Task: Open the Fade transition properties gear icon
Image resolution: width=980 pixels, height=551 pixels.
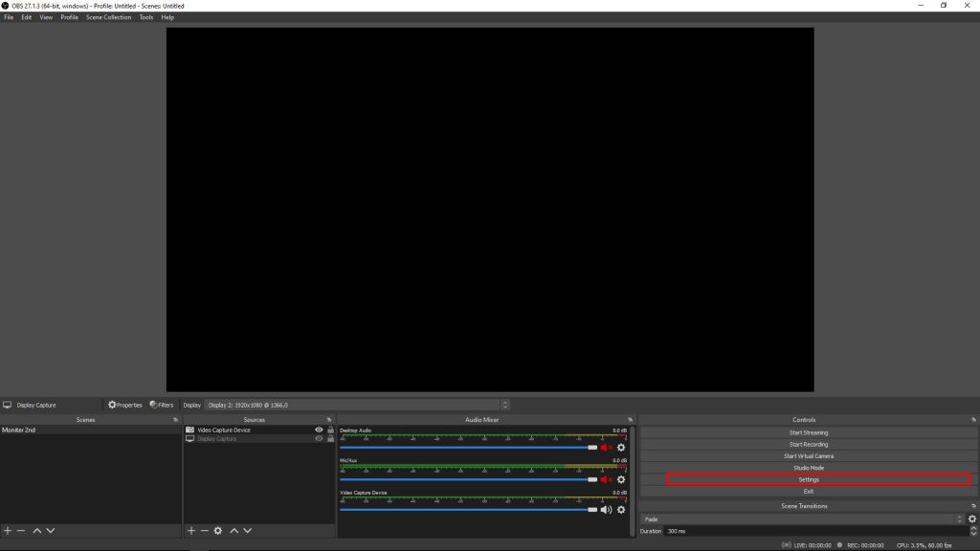Action: pyautogui.click(x=972, y=518)
